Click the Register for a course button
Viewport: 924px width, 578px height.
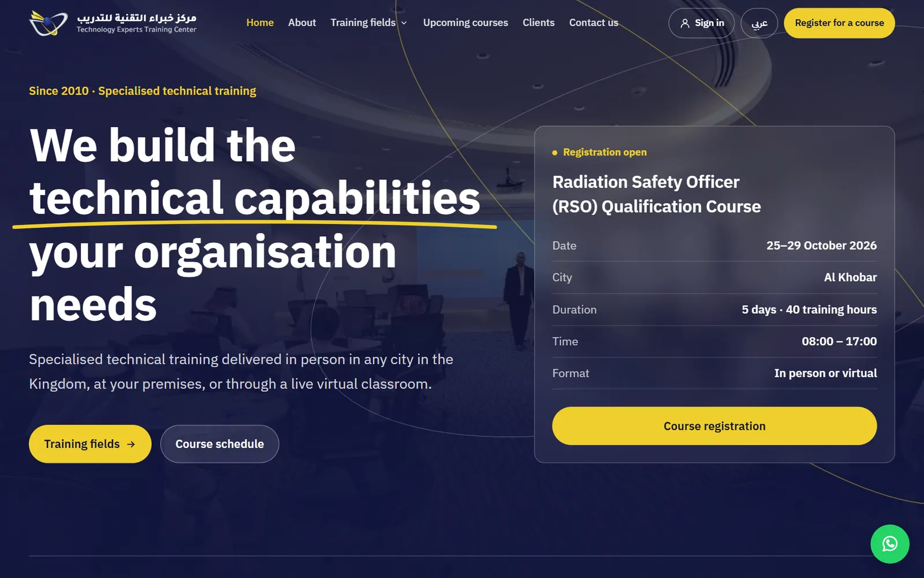[x=839, y=23]
